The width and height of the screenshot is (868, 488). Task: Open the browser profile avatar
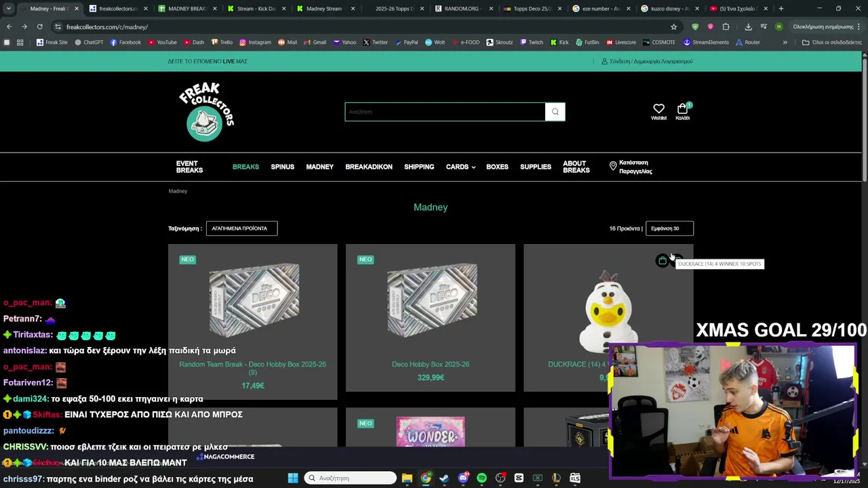(778, 26)
